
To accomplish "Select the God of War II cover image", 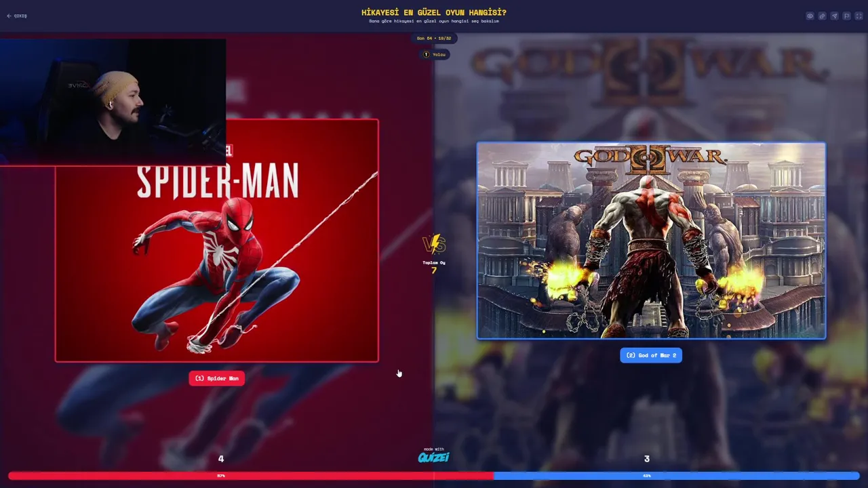I will 651,241.
